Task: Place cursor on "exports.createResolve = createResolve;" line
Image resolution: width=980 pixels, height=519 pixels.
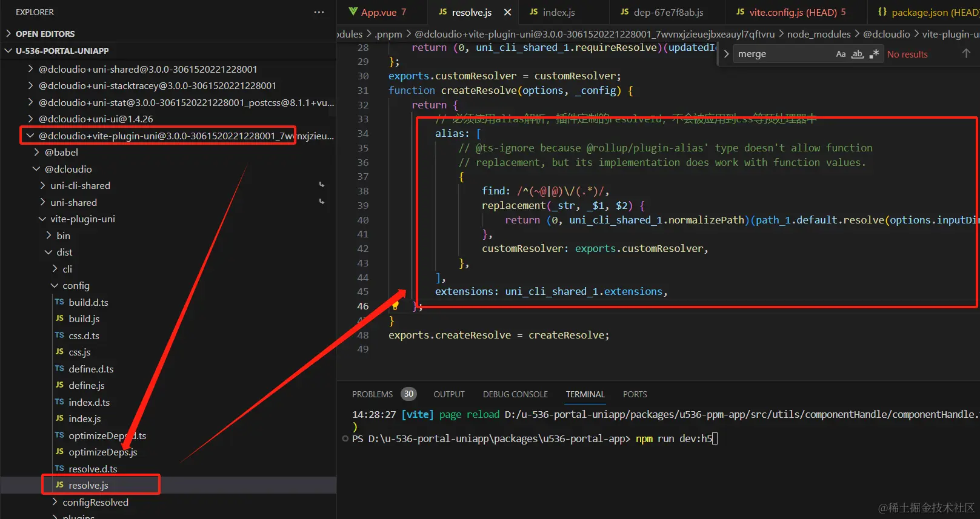Action: click(499, 335)
